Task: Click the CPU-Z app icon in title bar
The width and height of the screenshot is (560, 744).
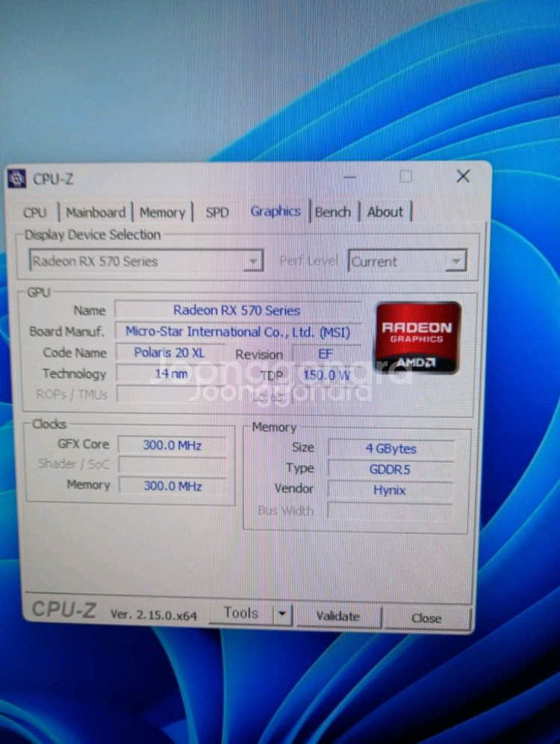Action: click(x=16, y=179)
